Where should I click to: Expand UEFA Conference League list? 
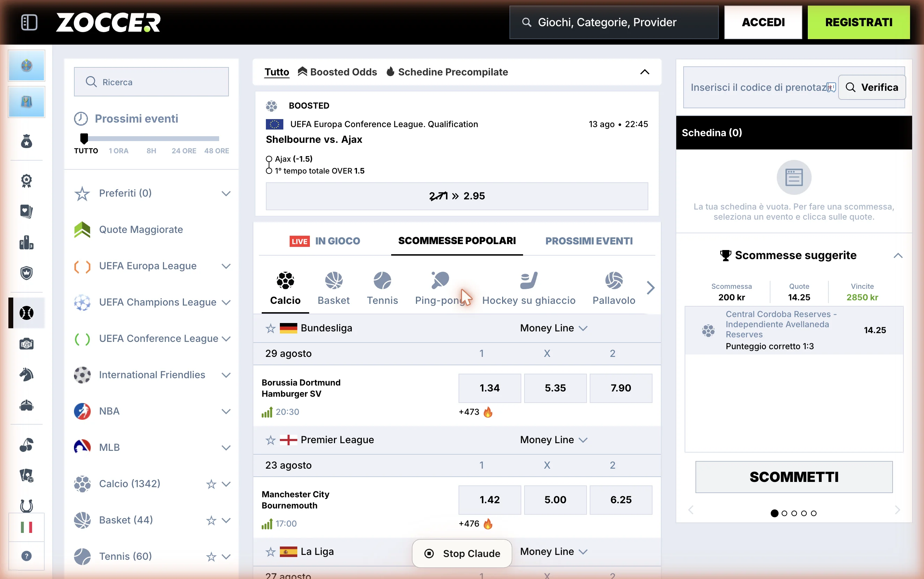click(x=226, y=339)
